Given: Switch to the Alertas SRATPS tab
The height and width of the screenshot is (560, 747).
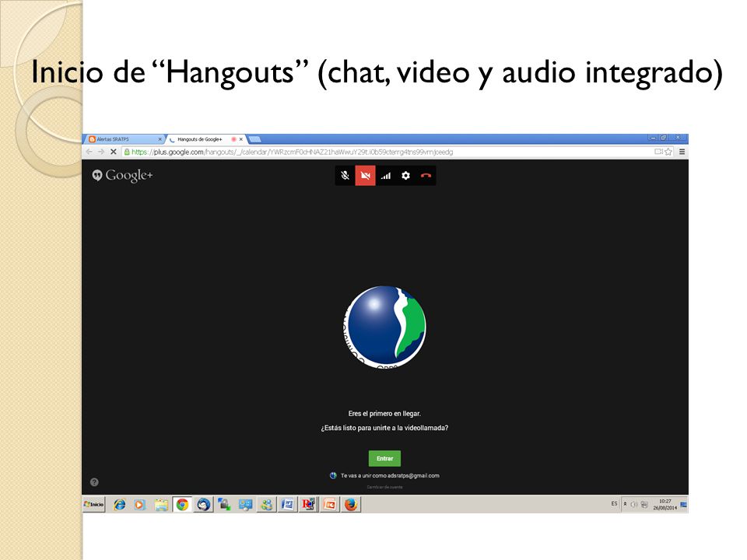Looking at the screenshot, I should (x=124, y=139).
